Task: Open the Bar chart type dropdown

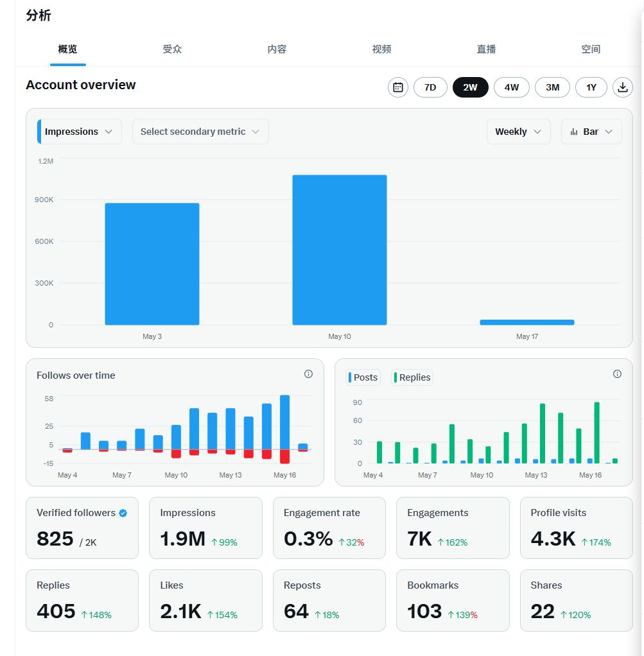Action: pyautogui.click(x=591, y=132)
